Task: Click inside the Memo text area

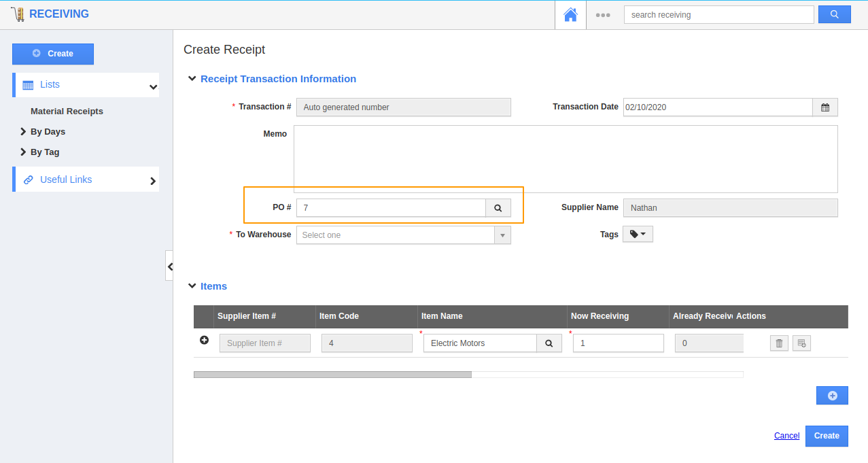Action: (564, 156)
